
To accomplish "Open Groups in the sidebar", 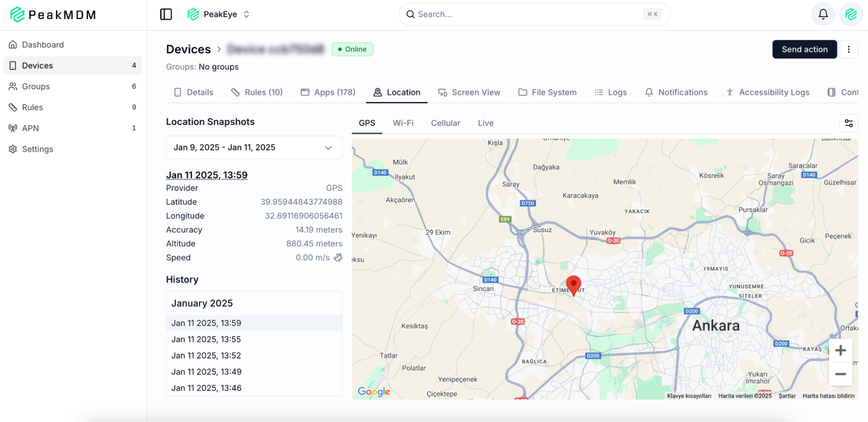I will click(36, 86).
